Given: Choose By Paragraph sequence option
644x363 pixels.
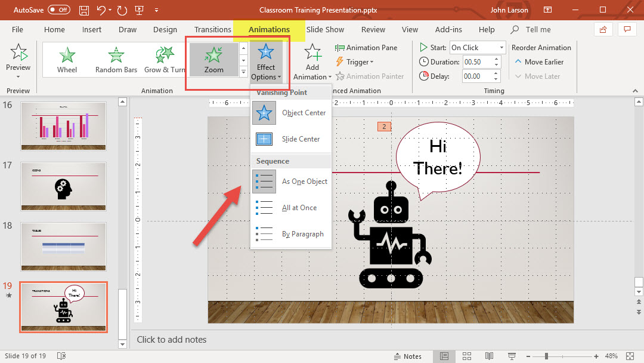Looking at the screenshot, I should 291,234.
